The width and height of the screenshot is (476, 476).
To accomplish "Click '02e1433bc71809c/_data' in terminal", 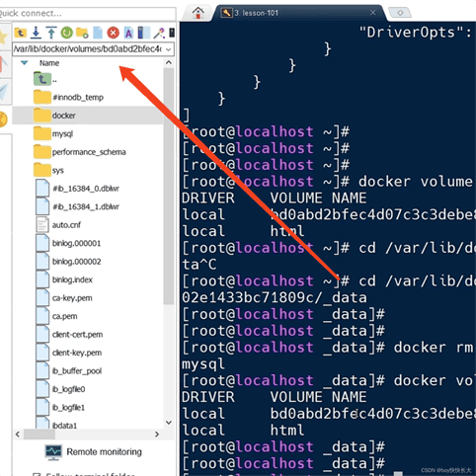I will (275, 297).
